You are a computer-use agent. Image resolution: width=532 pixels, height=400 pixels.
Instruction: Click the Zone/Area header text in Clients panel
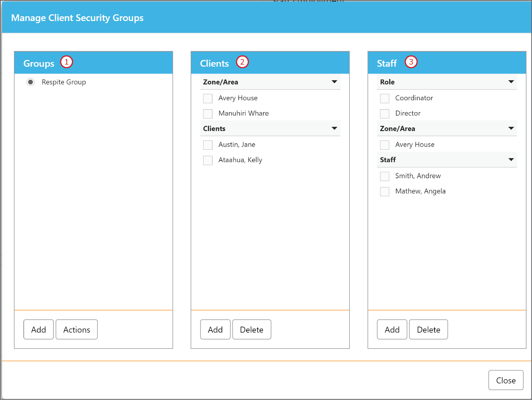point(220,82)
